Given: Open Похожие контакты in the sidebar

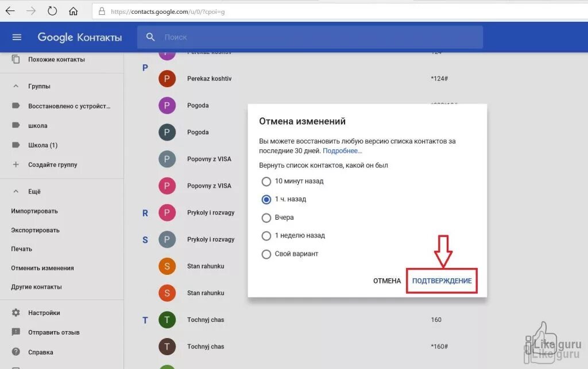Looking at the screenshot, I should 57,59.
